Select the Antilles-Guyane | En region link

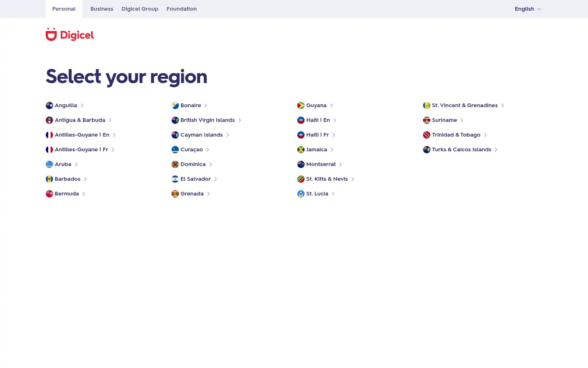click(81, 135)
